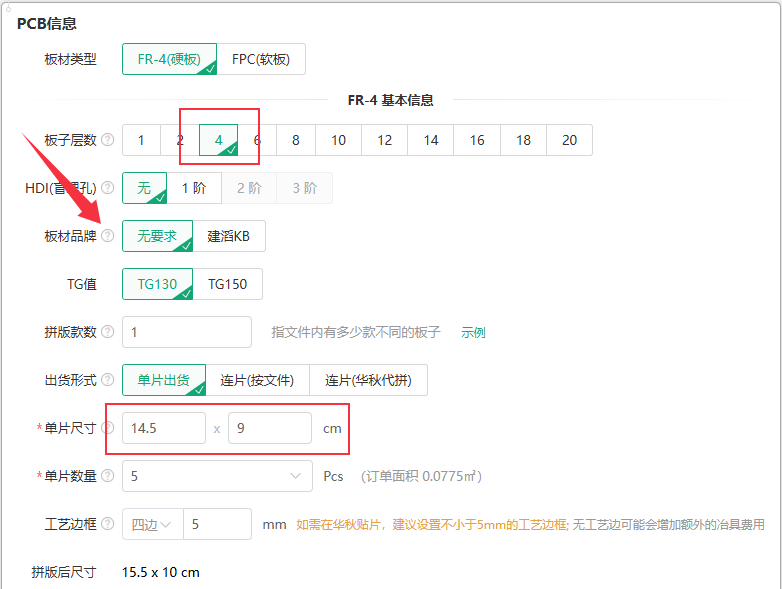
Task: Open the 示例 example link
Action: pyautogui.click(x=473, y=332)
